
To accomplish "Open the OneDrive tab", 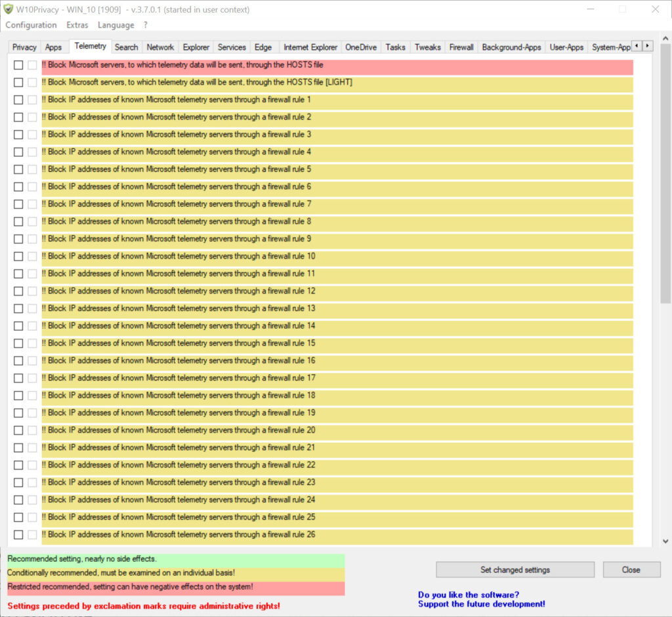I will pos(361,47).
